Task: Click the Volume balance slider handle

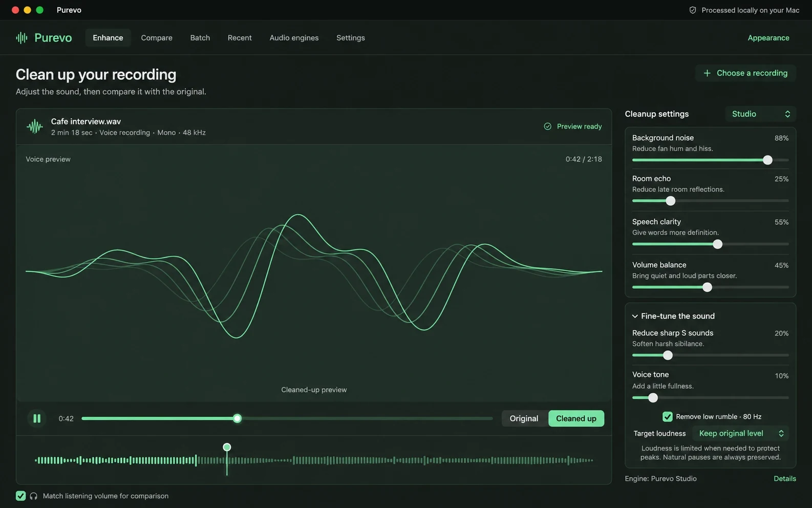Action: [x=708, y=287]
